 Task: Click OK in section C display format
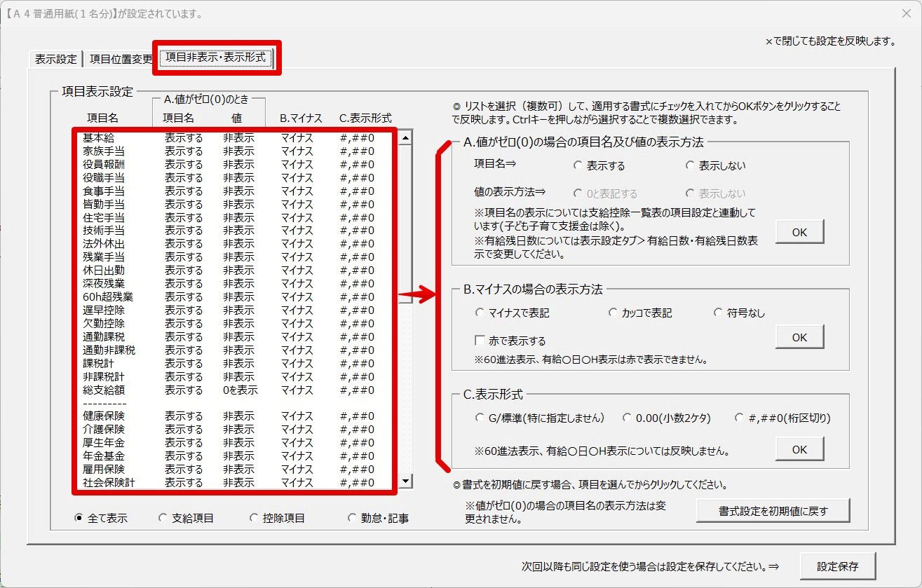800,449
